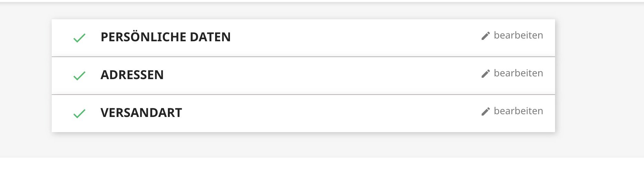The height and width of the screenshot is (183, 644).
Task: Click gray background left of the card
Action: (26, 80)
